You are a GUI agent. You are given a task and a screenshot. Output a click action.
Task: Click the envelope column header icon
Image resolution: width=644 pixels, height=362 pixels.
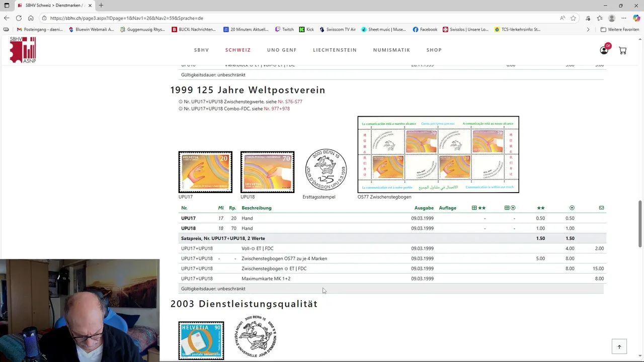[x=601, y=208]
